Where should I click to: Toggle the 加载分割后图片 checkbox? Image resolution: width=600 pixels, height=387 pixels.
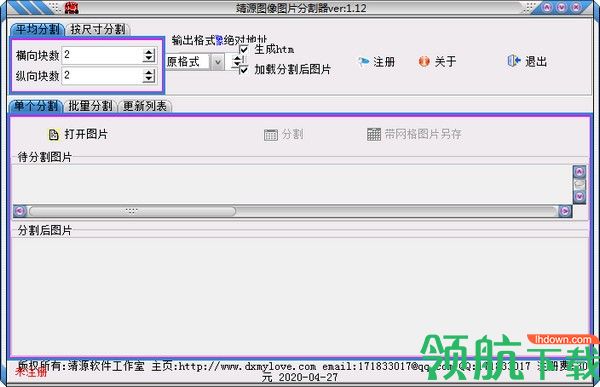click(x=243, y=70)
